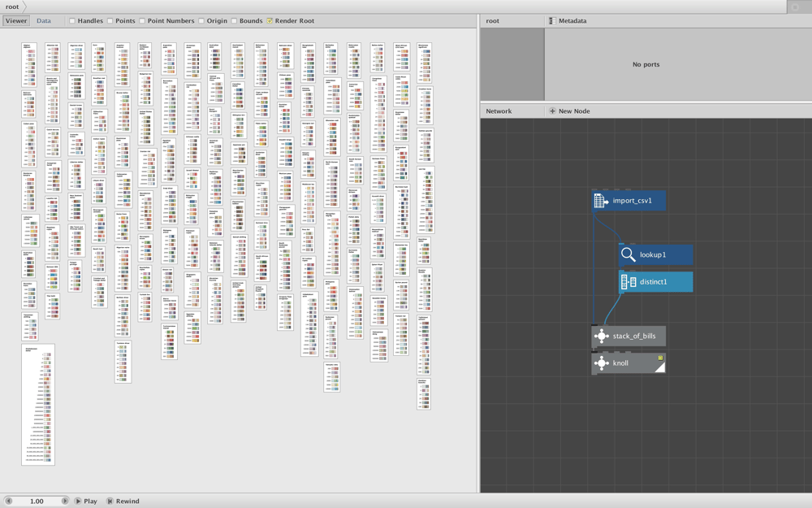Click the plus icon beside New Node
Viewport: 812px width, 508px height.
(552, 111)
